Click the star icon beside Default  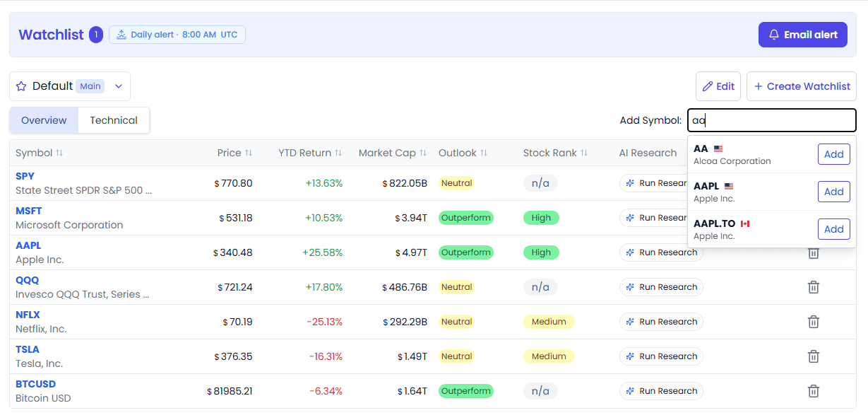(x=21, y=86)
